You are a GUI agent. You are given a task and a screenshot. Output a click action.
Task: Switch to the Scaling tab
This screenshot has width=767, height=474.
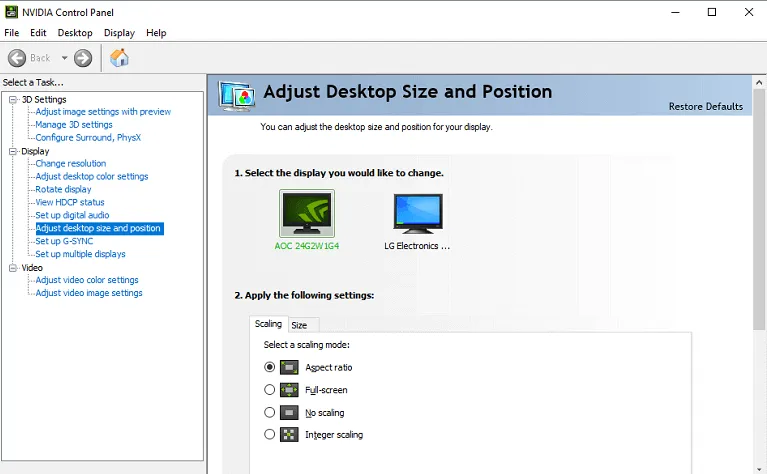coord(269,324)
